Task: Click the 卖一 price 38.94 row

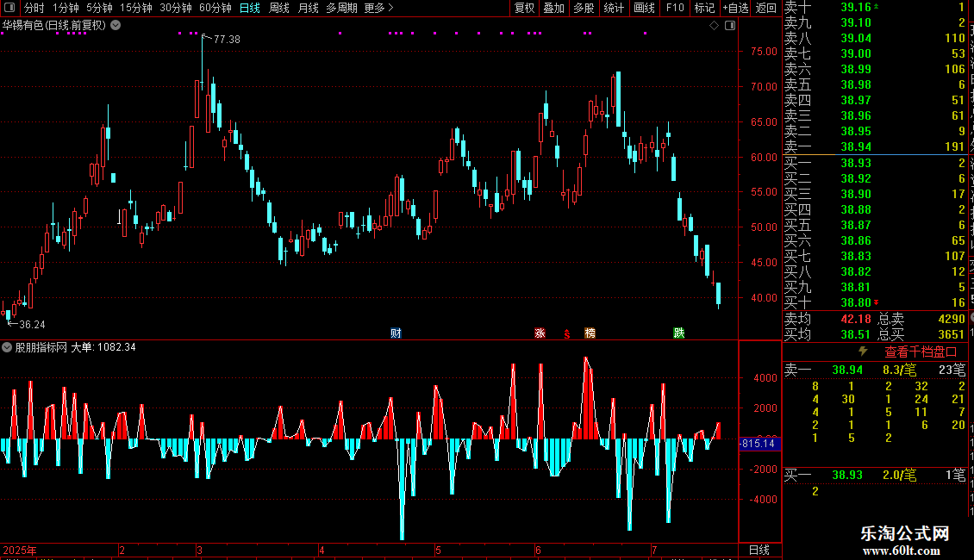Action: click(876, 146)
